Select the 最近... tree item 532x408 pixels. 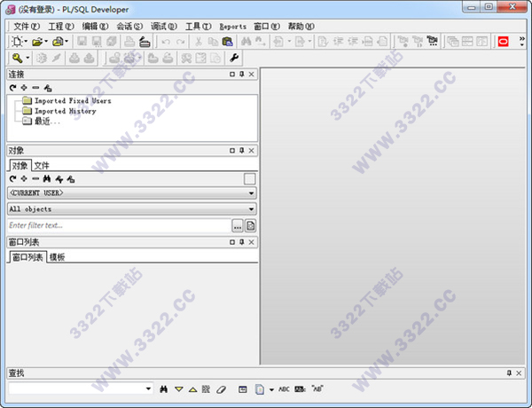click(41, 122)
